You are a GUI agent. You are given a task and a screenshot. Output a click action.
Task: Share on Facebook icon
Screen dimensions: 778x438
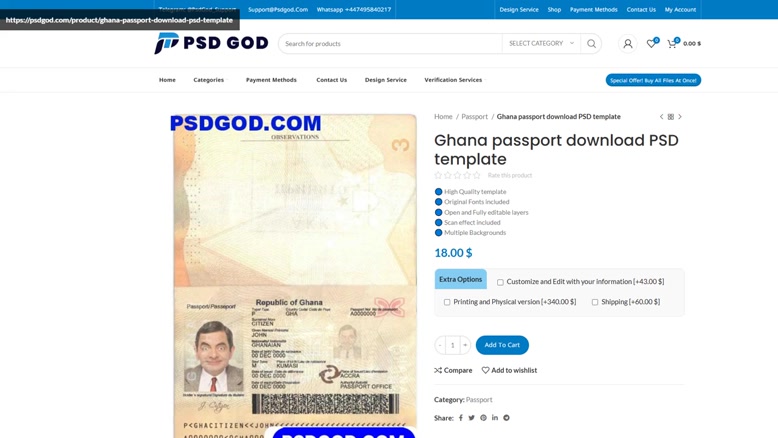point(460,418)
